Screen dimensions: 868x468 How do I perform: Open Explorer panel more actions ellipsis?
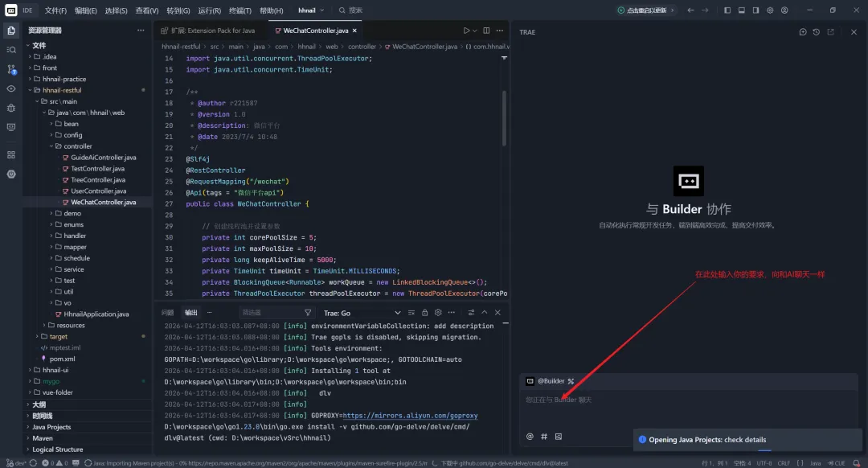141,31
